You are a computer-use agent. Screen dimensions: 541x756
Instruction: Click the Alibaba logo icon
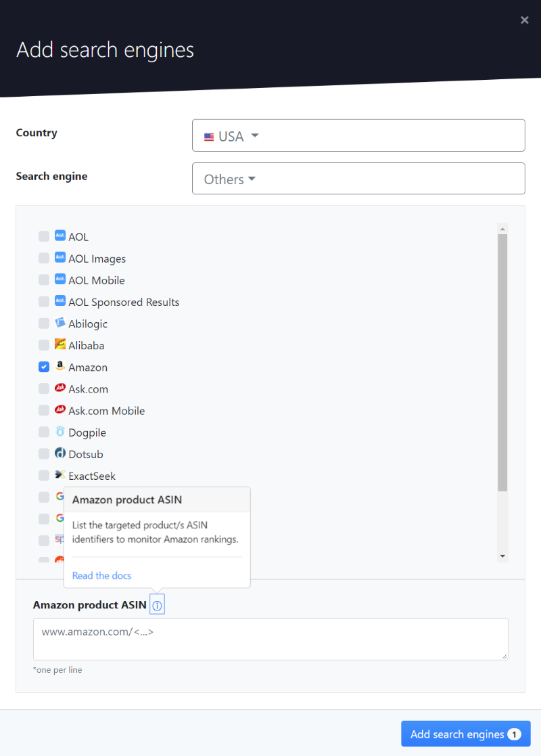coord(60,344)
